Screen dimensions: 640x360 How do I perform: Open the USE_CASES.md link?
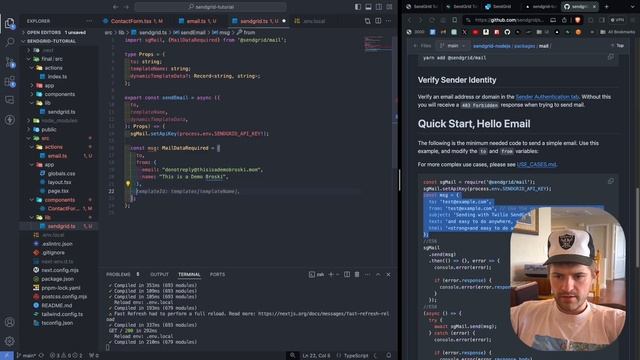[x=536, y=164]
